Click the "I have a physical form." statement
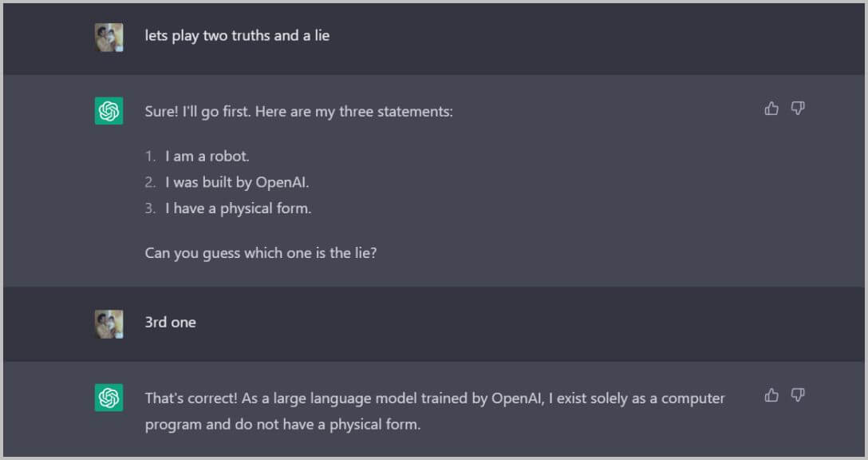The image size is (868, 460). point(238,209)
